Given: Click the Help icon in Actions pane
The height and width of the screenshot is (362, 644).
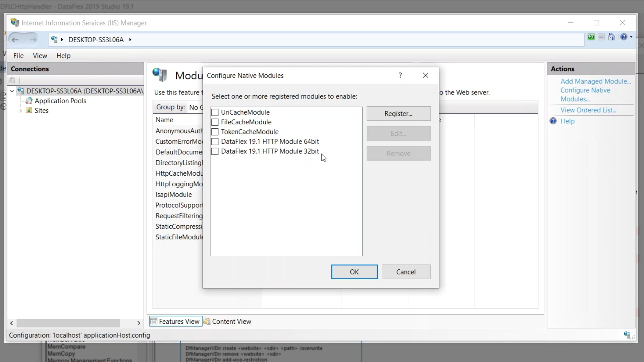Looking at the screenshot, I should click(x=553, y=121).
